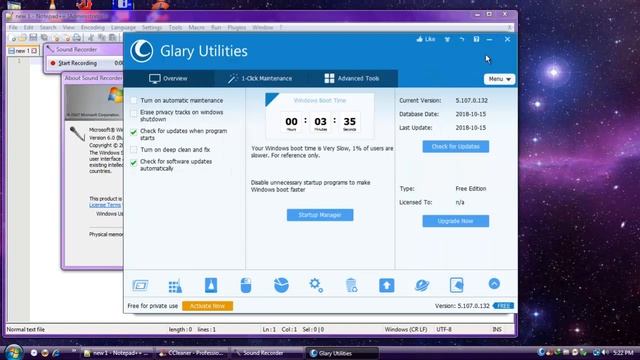Switch to Notepad++ taskbar button

(x=117, y=353)
